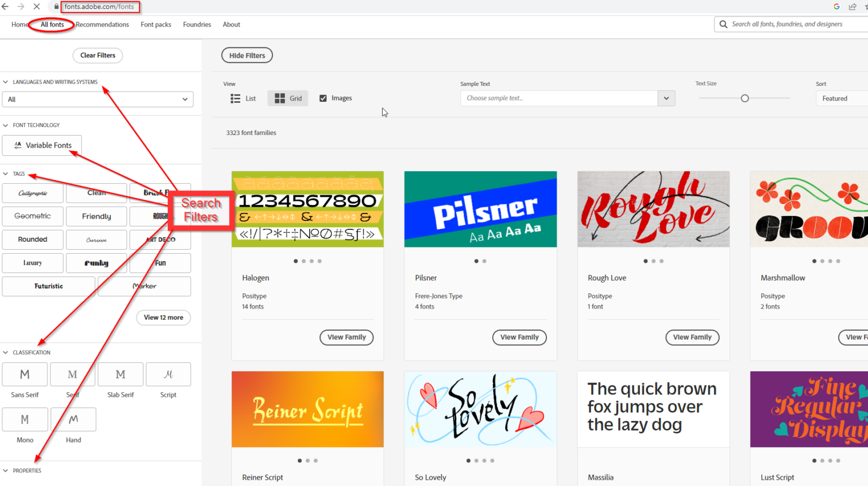
Task: Collapse the Tags section
Action: pos(6,174)
